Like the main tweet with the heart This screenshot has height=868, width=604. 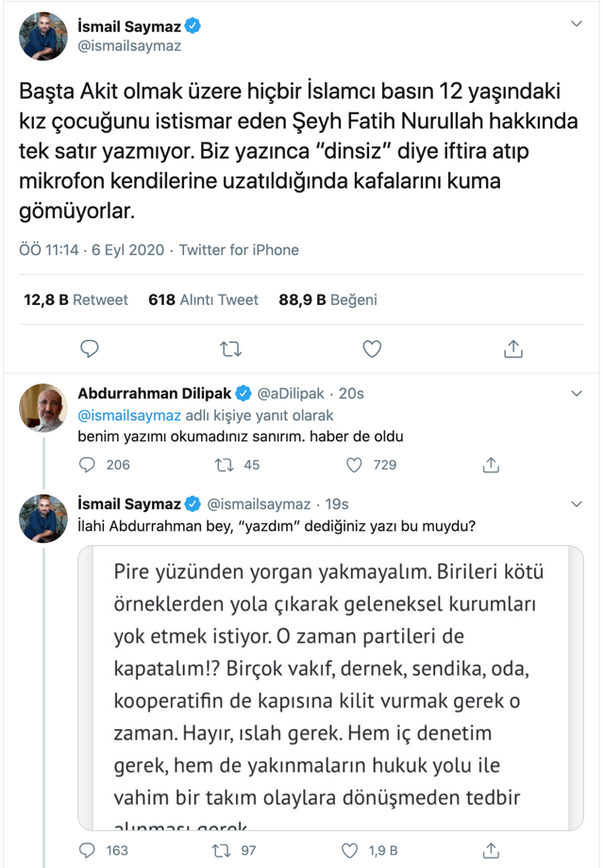371,349
